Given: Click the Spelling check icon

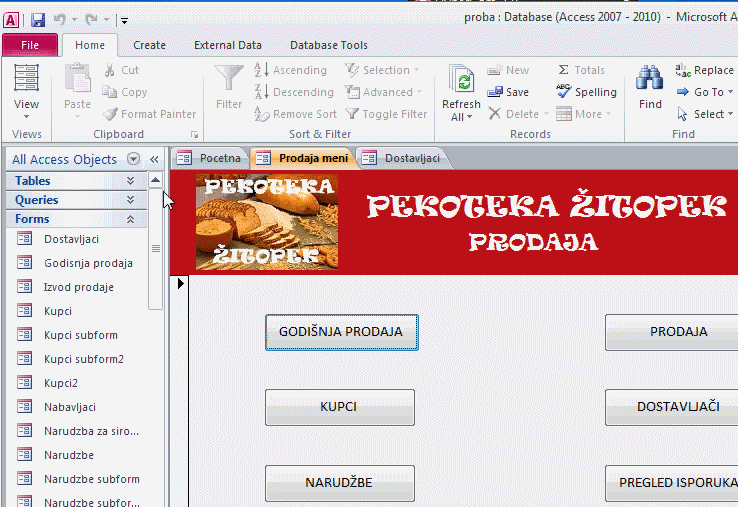Looking at the screenshot, I should coord(564,92).
